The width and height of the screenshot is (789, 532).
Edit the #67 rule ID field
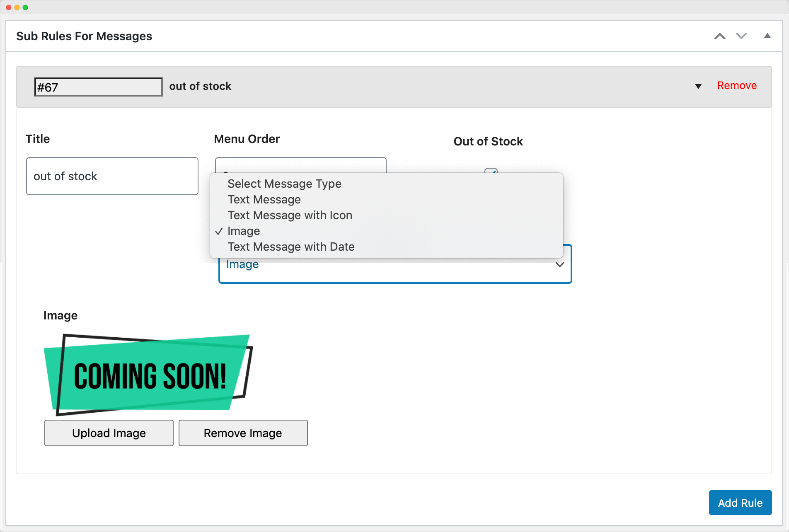98,87
